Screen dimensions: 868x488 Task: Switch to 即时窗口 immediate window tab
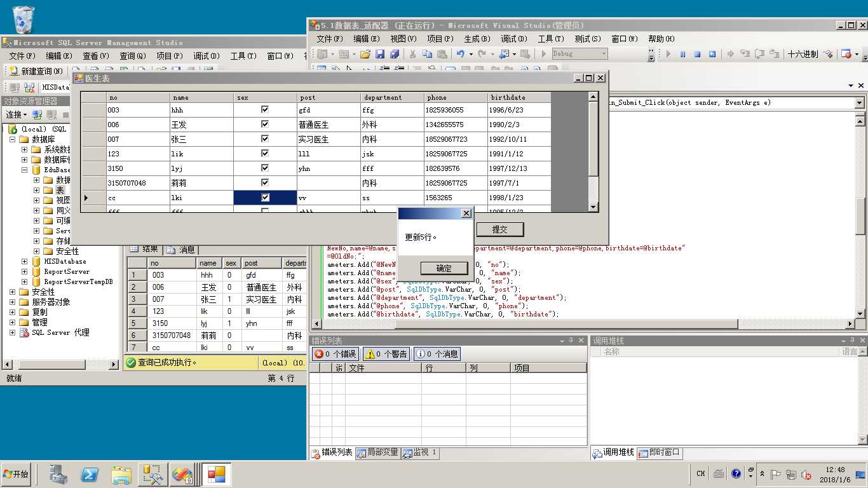pyautogui.click(x=660, y=452)
